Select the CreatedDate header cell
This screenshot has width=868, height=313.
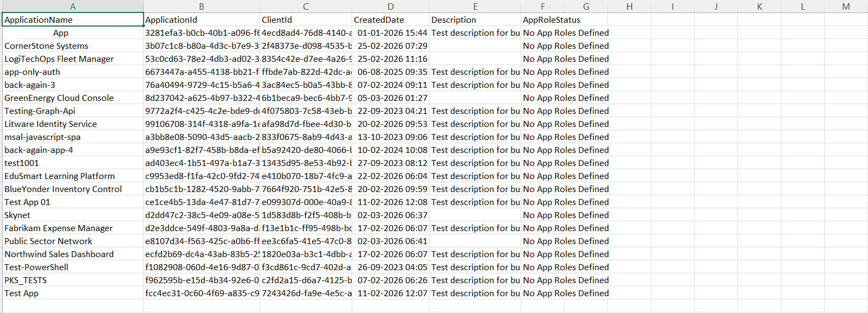[391, 20]
